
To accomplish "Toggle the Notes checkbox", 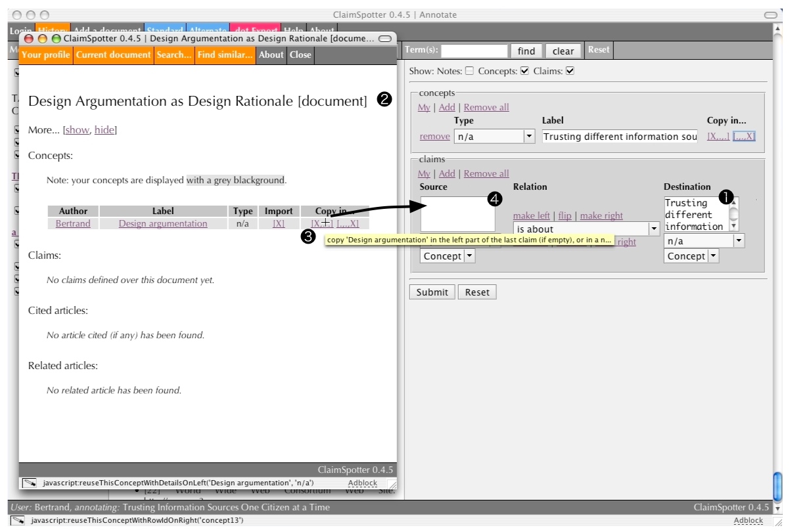I will 469,71.
